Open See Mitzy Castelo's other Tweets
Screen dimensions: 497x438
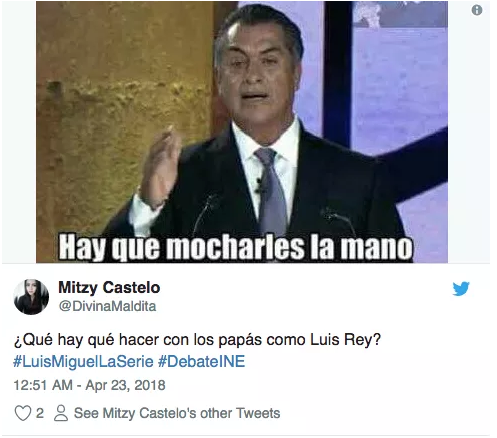coord(177,413)
